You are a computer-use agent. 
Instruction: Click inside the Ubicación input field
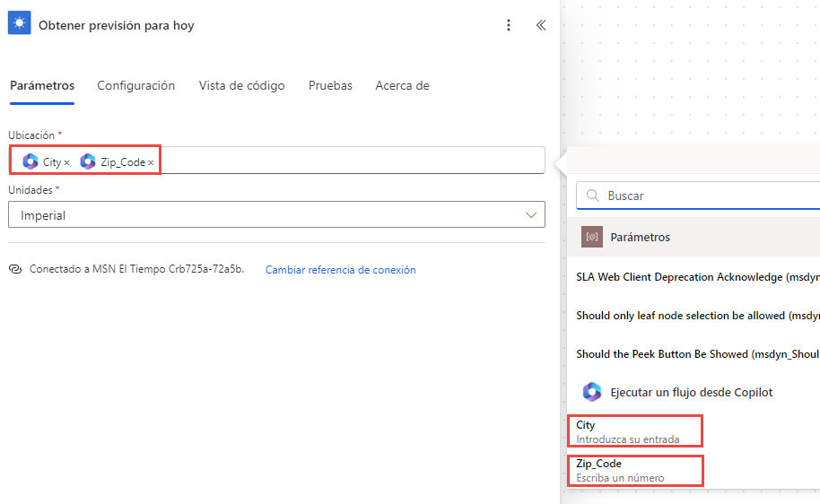click(x=277, y=161)
